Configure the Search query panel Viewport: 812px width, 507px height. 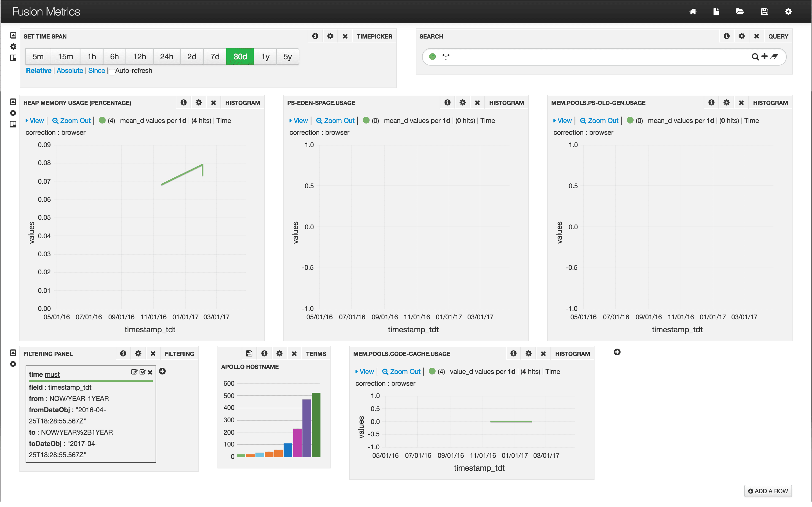pos(742,36)
